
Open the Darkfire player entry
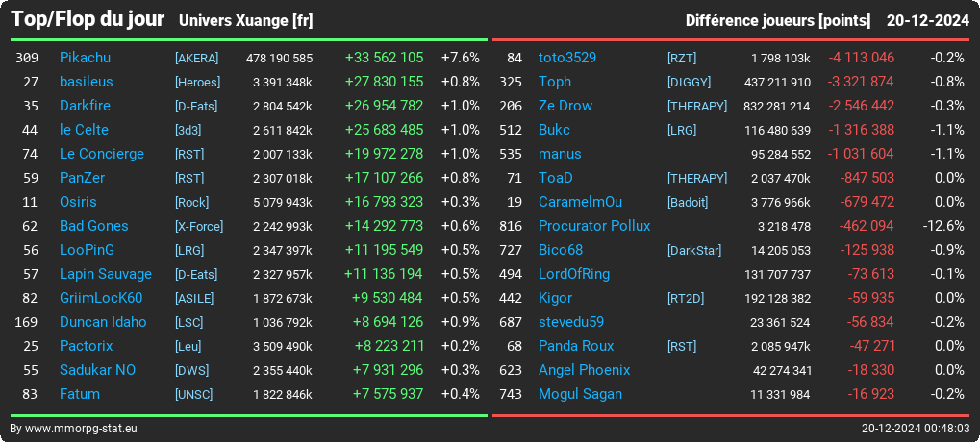pyautogui.click(x=85, y=106)
